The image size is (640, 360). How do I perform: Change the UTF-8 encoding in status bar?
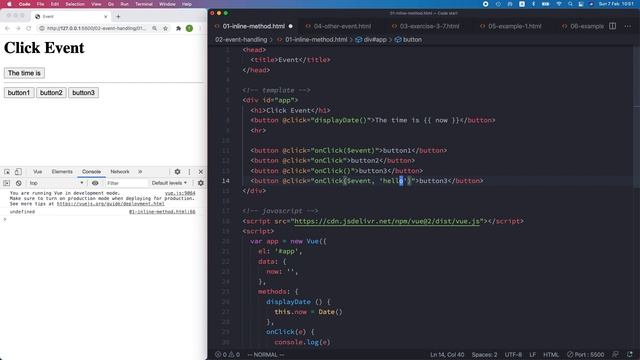[513, 355]
